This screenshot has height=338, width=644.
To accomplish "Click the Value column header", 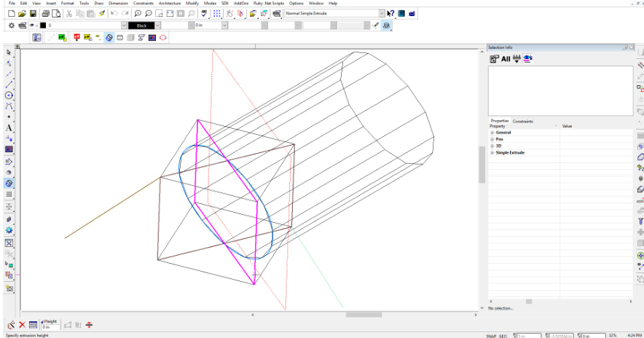I will pyautogui.click(x=567, y=127).
